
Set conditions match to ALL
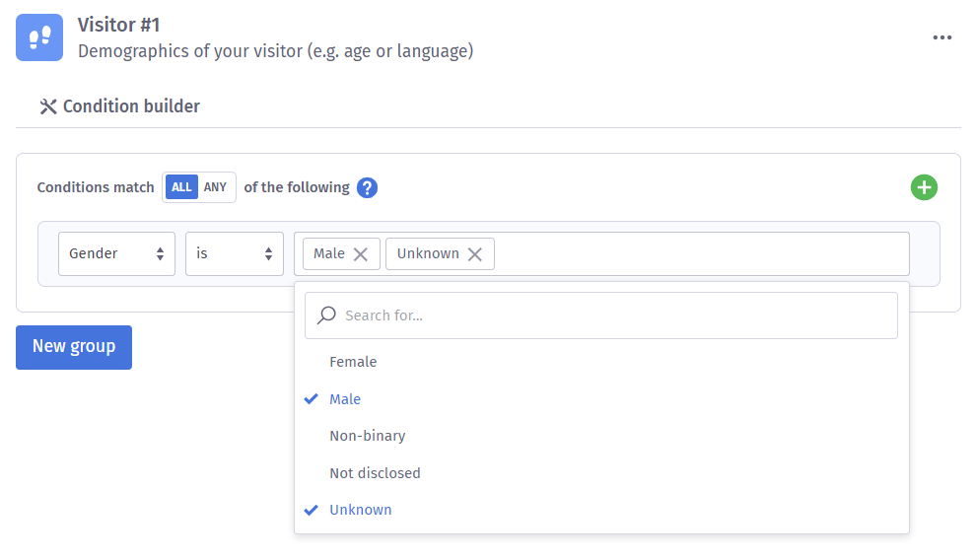181,187
